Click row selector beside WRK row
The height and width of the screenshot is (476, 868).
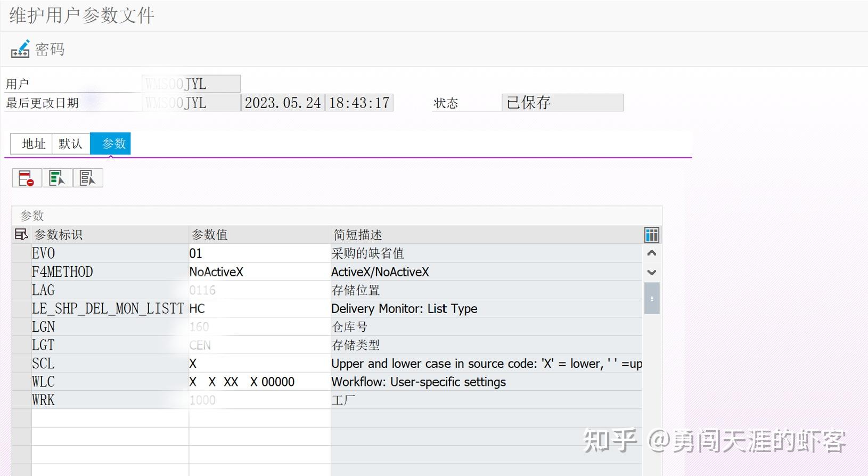pos(22,400)
